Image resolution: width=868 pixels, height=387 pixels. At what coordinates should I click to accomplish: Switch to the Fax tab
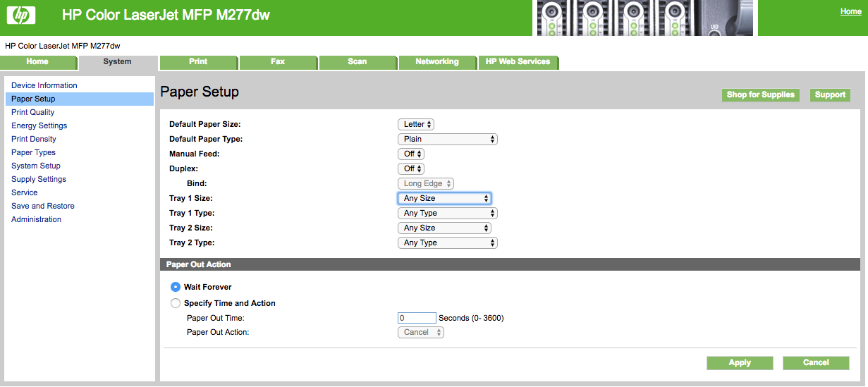(x=278, y=61)
